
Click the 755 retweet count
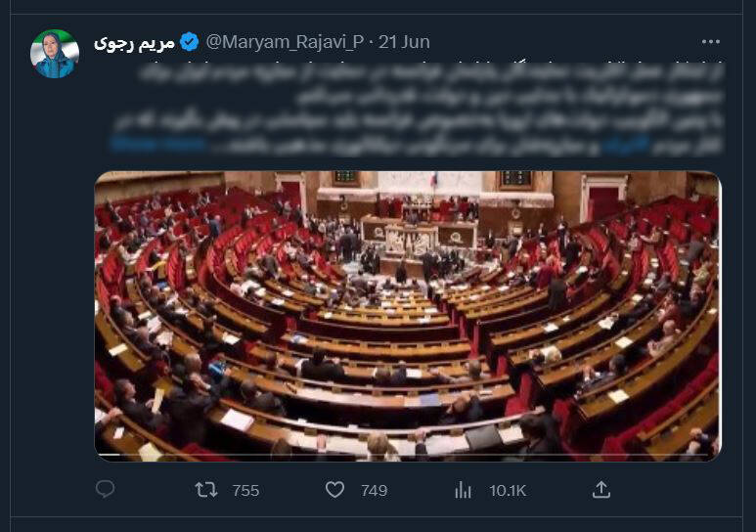[x=245, y=491]
